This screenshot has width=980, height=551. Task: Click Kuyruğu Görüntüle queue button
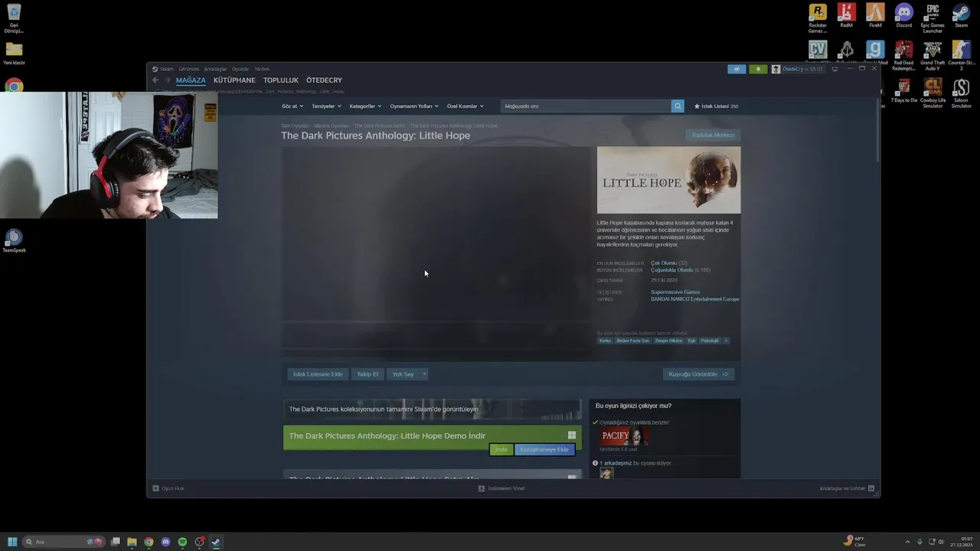pyautogui.click(x=698, y=374)
